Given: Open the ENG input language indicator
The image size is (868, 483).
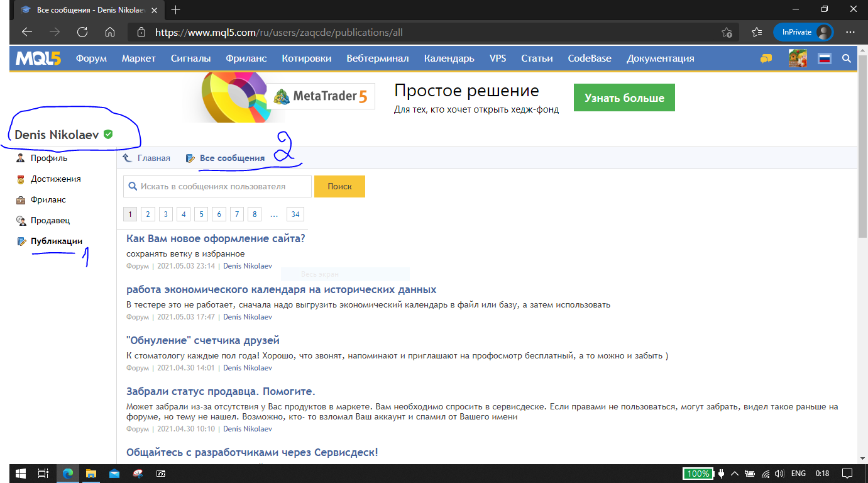Looking at the screenshot, I should tap(798, 474).
